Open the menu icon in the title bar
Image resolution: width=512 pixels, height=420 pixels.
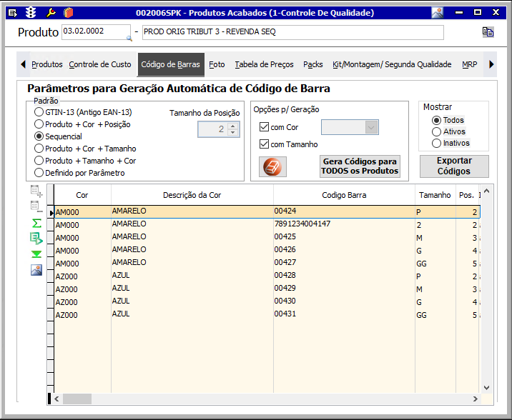click(12, 13)
